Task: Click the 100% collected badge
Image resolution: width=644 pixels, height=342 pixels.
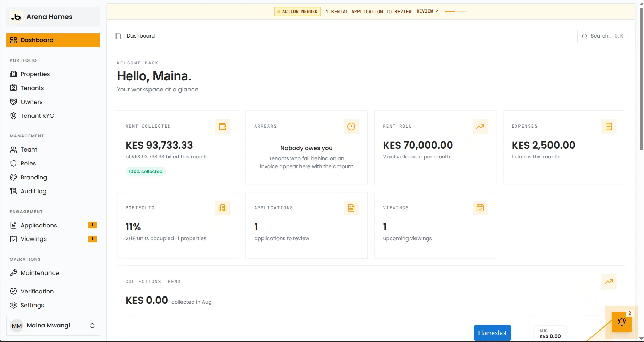Action: [146, 171]
